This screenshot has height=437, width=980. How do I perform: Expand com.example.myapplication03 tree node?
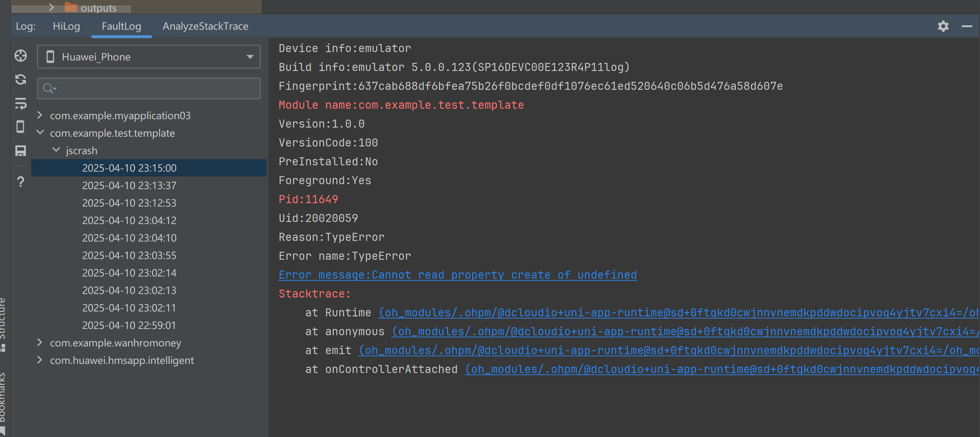(39, 115)
